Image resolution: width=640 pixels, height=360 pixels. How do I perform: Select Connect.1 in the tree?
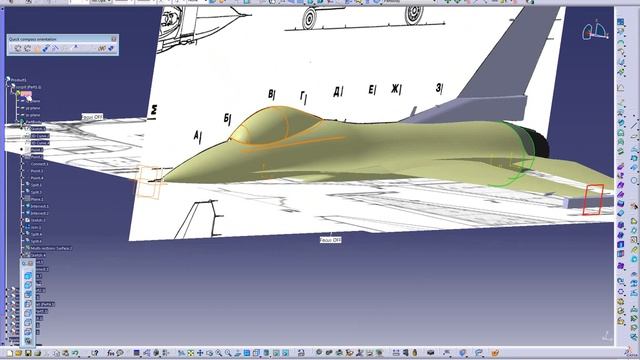click(39, 164)
